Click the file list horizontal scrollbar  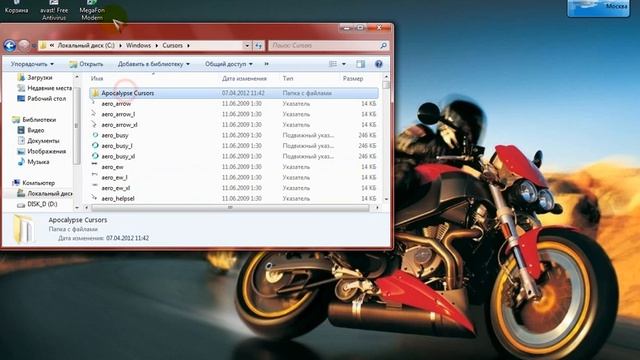(x=230, y=208)
